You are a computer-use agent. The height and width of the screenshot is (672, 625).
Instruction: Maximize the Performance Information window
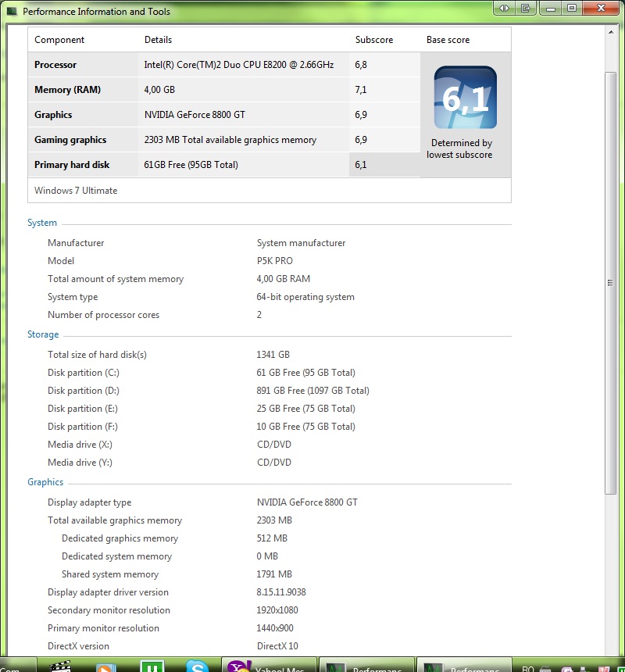[571, 8]
